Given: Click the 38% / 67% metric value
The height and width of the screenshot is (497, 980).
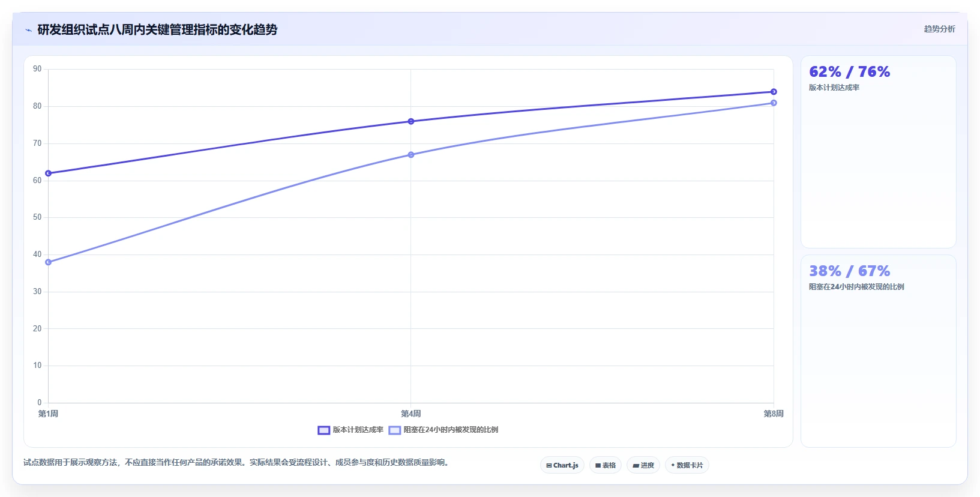Looking at the screenshot, I should click(849, 271).
